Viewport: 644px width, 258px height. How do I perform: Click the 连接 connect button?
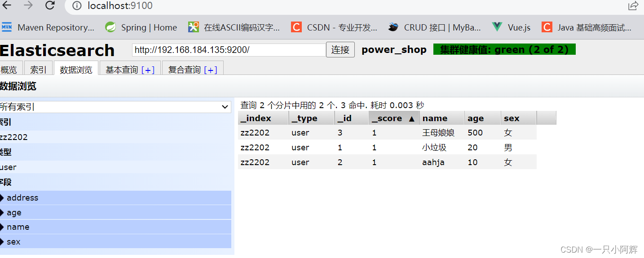[340, 50]
